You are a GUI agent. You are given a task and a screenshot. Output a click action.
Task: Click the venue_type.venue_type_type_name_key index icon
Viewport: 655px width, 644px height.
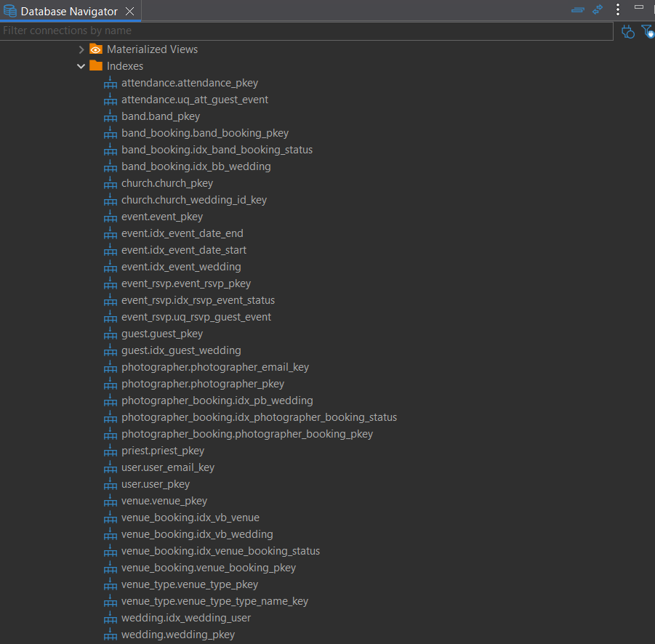pos(110,601)
